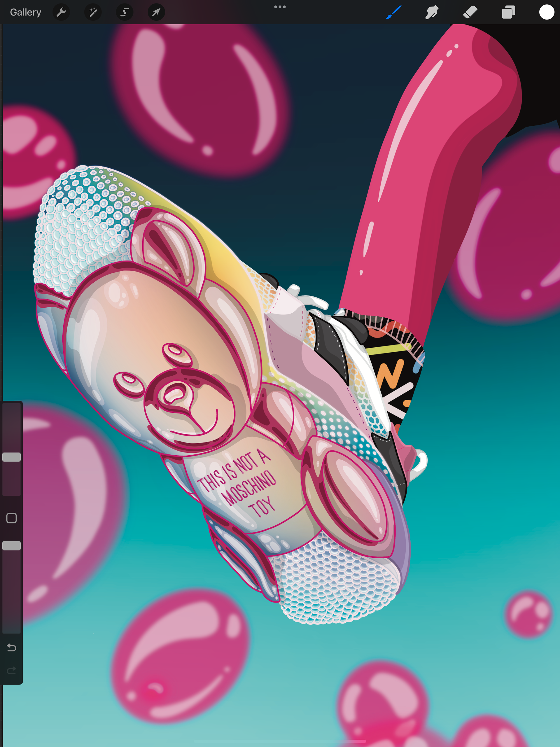Select the Smudge tool
560x747 pixels.
pyautogui.click(x=432, y=12)
